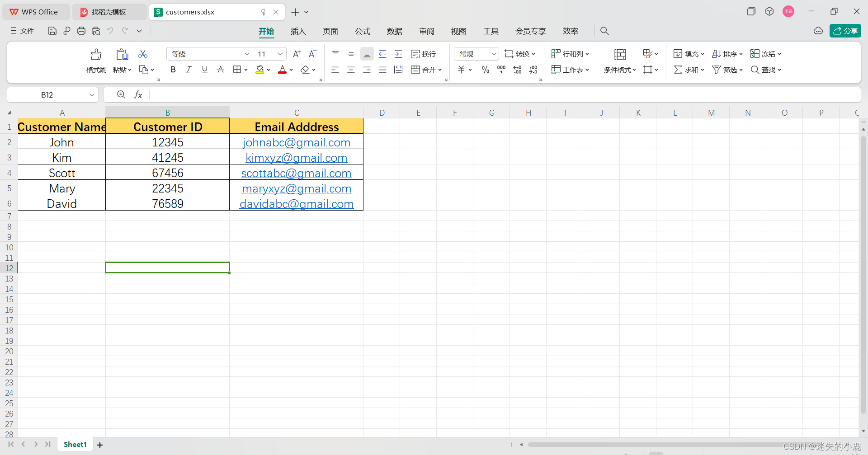The height and width of the screenshot is (455, 868).
Task: Click the Format Painter (格式刷) icon
Action: (96, 55)
